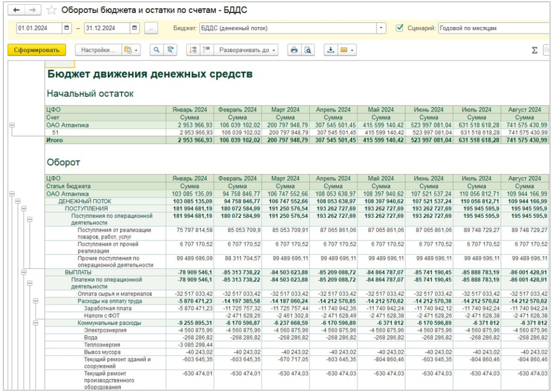Collapse the ОАО Атлантика group in Начальный остаток

[x=12, y=125]
